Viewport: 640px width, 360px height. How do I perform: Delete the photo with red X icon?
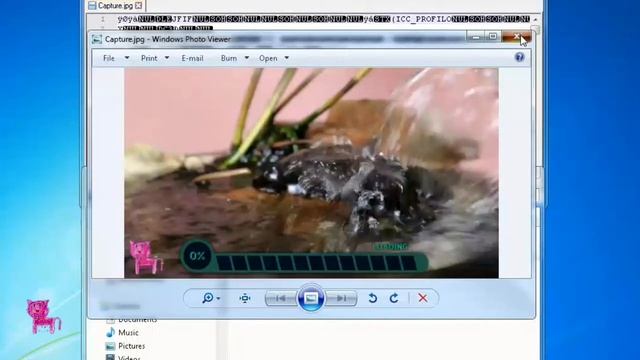(423, 298)
